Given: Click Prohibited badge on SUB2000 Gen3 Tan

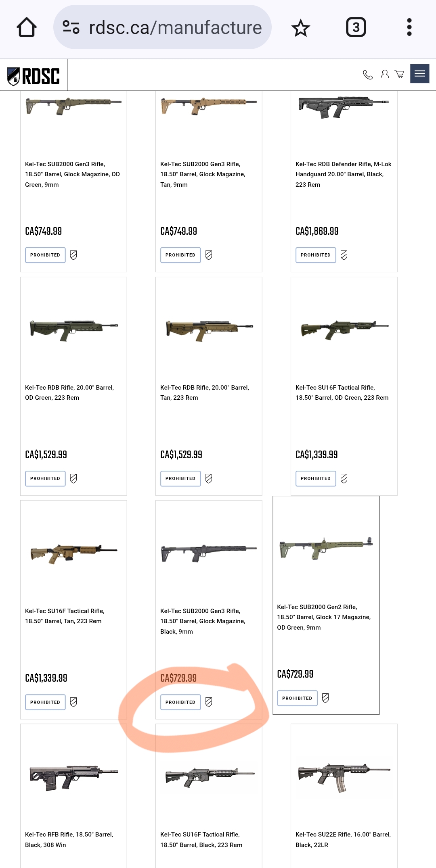Looking at the screenshot, I should 180,255.
